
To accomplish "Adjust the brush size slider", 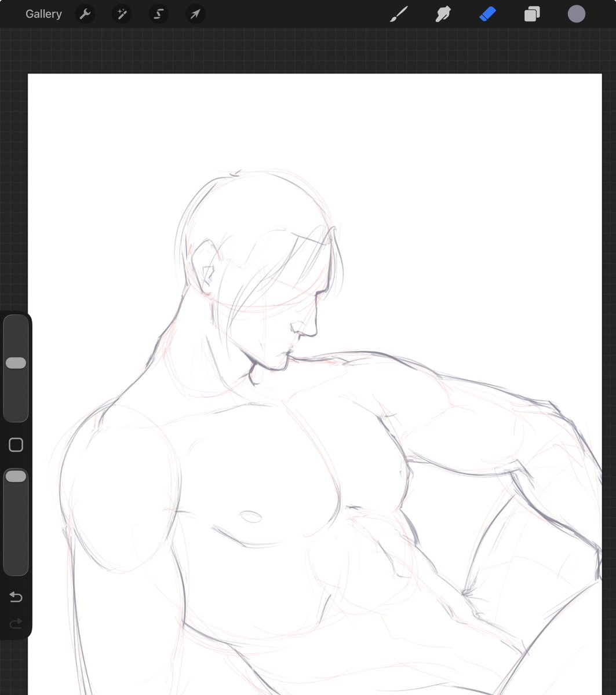I will [16, 368].
